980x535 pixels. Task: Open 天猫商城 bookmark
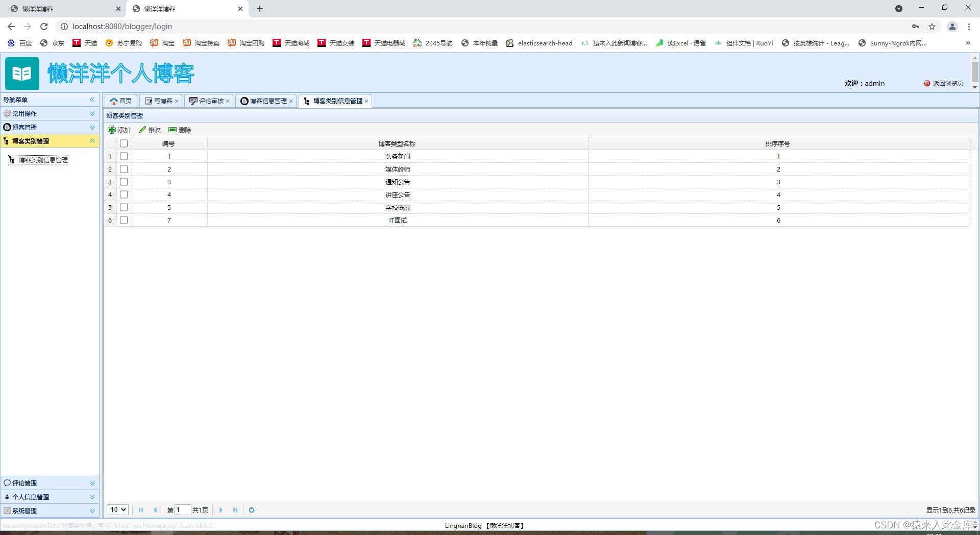[291, 43]
